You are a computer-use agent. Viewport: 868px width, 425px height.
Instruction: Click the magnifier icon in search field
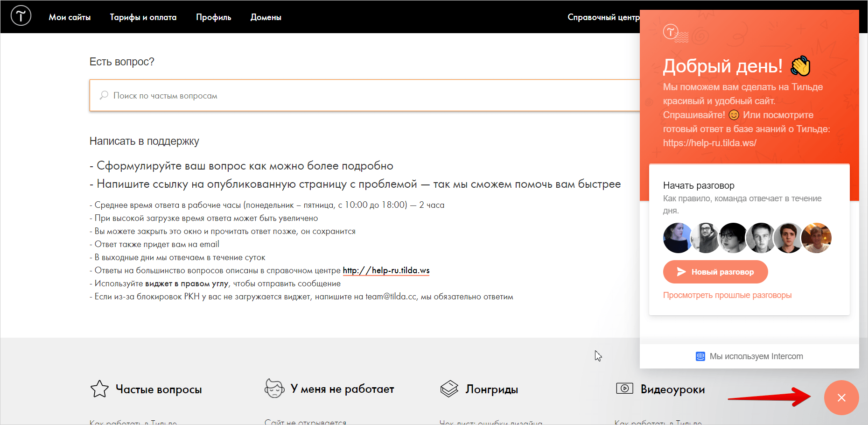click(104, 95)
